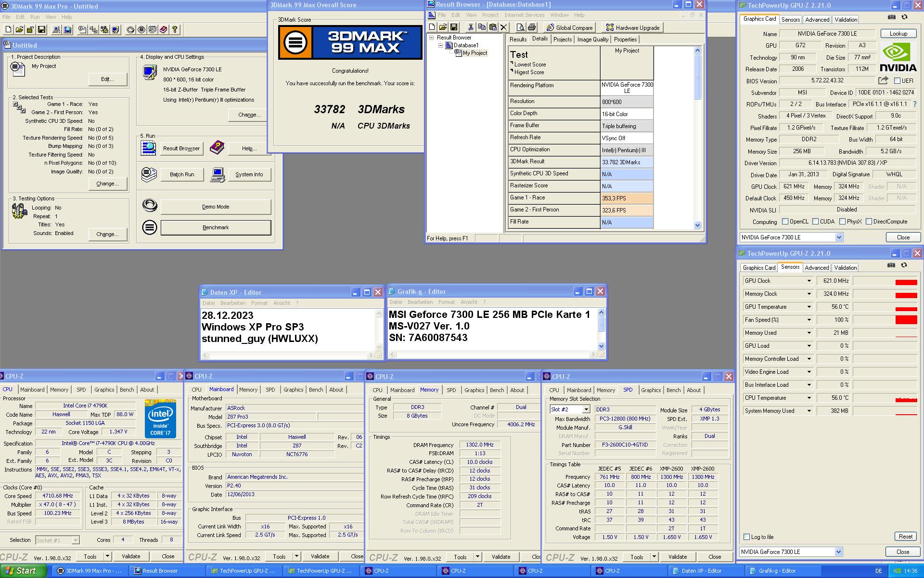Click Open folder icon in 3DMark toolbar
924x578 pixels.
(19, 30)
